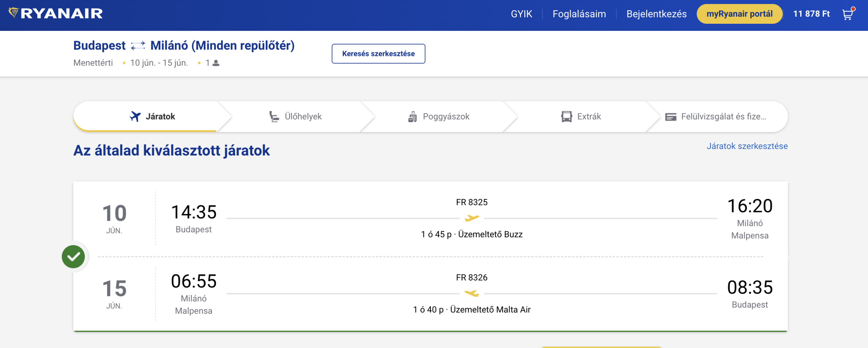Image resolution: width=868 pixels, height=348 pixels.
Task: Click the yellow plane icon under FR 8325
Action: (472, 218)
